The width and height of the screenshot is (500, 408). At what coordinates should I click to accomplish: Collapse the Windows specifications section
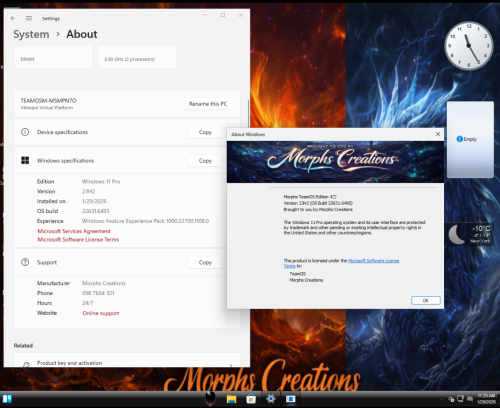(127, 161)
